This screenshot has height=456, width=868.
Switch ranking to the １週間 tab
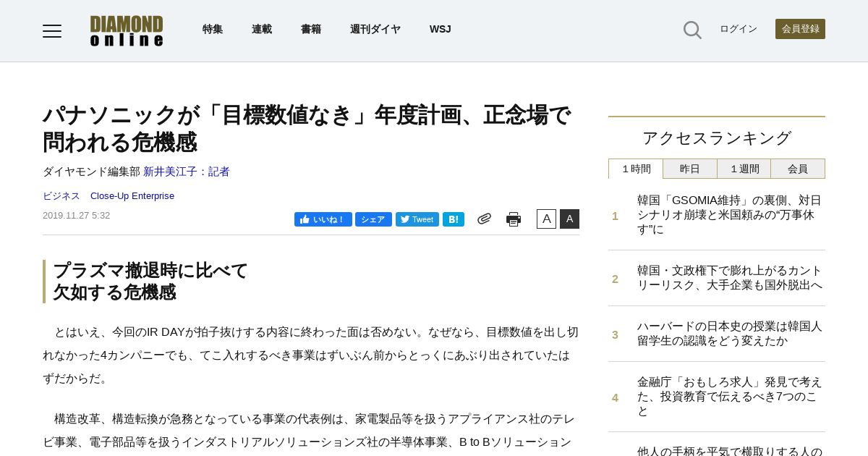(x=744, y=169)
